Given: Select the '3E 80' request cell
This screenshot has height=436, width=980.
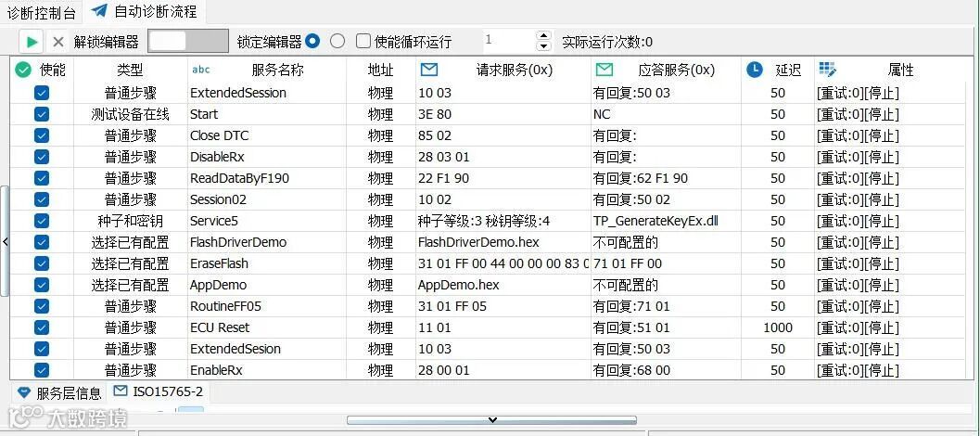Looking at the screenshot, I should [503, 114].
